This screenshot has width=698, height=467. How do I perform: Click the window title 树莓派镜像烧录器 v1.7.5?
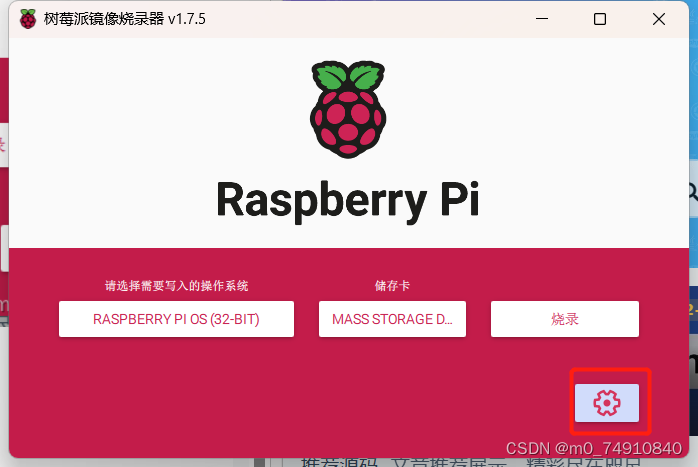click(x=125, y=19)
